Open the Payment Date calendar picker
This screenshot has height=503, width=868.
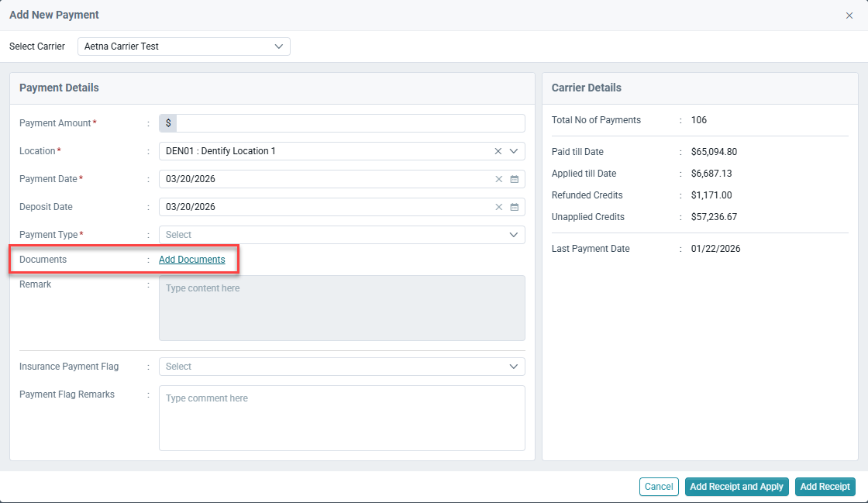coord(515,179)
